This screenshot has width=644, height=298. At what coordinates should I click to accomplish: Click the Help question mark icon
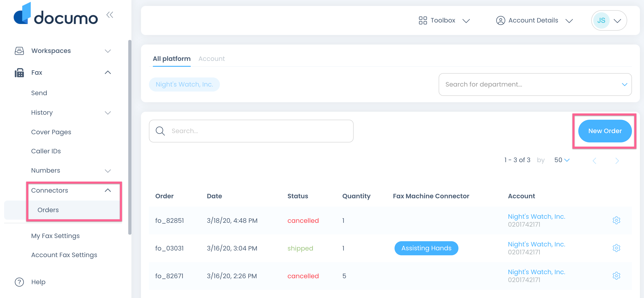click(19, 282)
